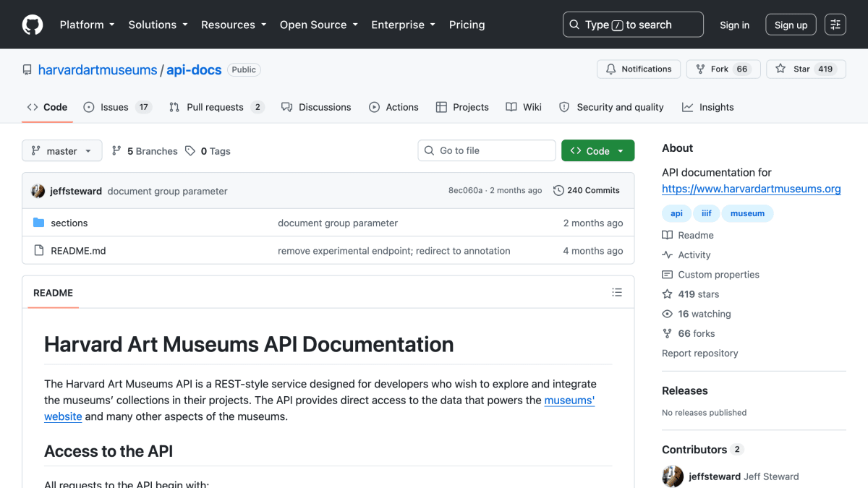Open the Pull requests tab
The image size is (868, 488).
[x=216, y=107]
